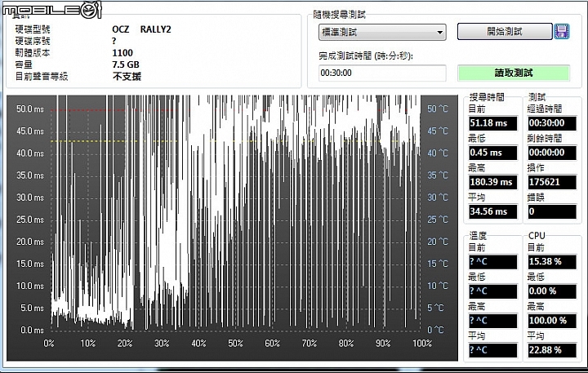This screenshot has width=588, height=373.
Task: Click the 硬碟型號 label
Action: pos(33,29)
